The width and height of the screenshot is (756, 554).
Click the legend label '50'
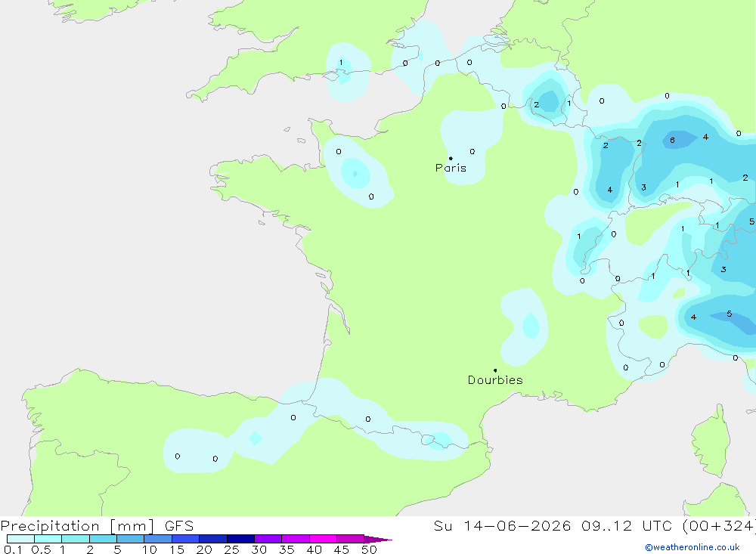click(x=369, y=549)
